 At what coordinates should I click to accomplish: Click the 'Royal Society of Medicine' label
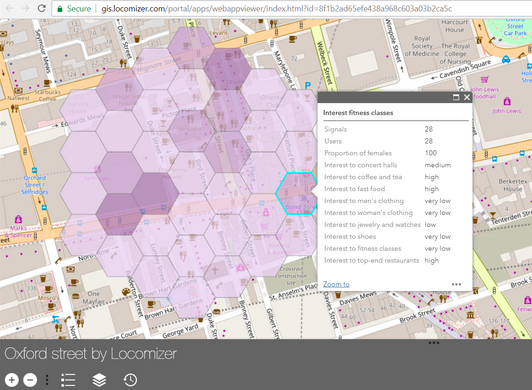422,46
